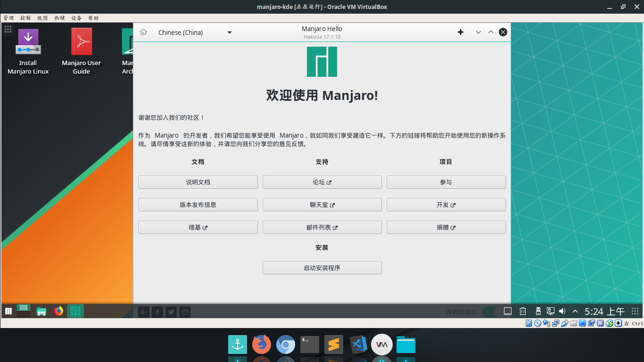644x362 pixels.
Task: Click the down chevron in Manjaro Hello titlebar
Action: click(478, 32)
